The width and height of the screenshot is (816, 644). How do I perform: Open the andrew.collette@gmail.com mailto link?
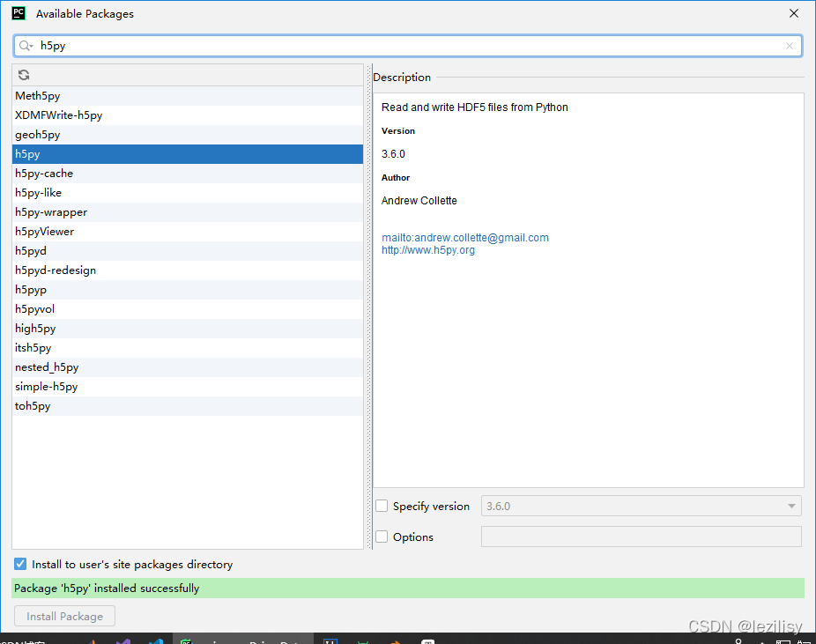464,238
